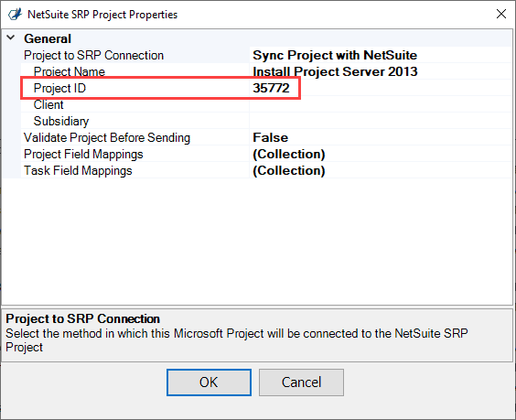
Task: Click the empty Subsidiary value field
Action: coord(381,121)
